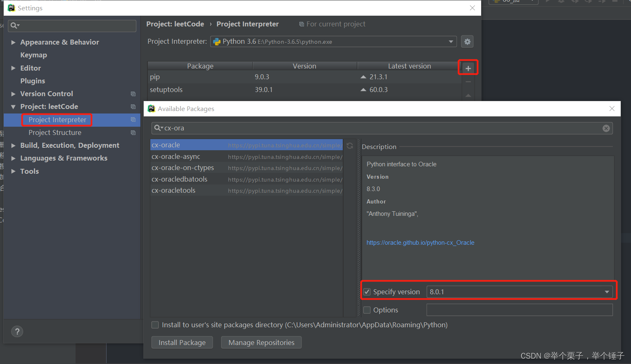Click setuptools latest version 60.0.3

pyautogui.click(x=378, y=90)
